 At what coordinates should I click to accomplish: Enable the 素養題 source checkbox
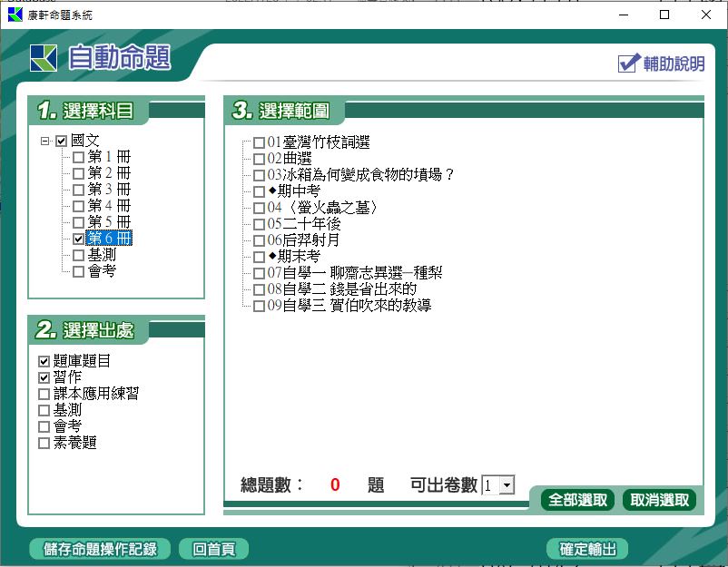click(x=44, y=443)
